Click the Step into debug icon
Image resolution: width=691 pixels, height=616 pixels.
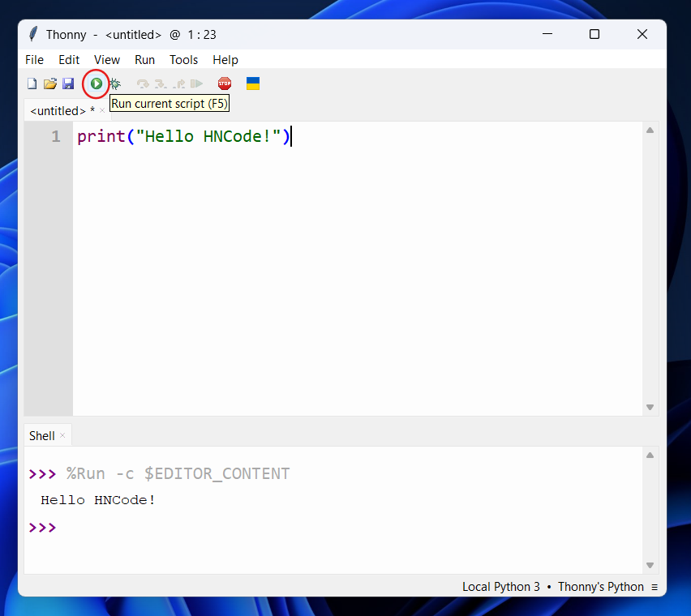(161, 83)
